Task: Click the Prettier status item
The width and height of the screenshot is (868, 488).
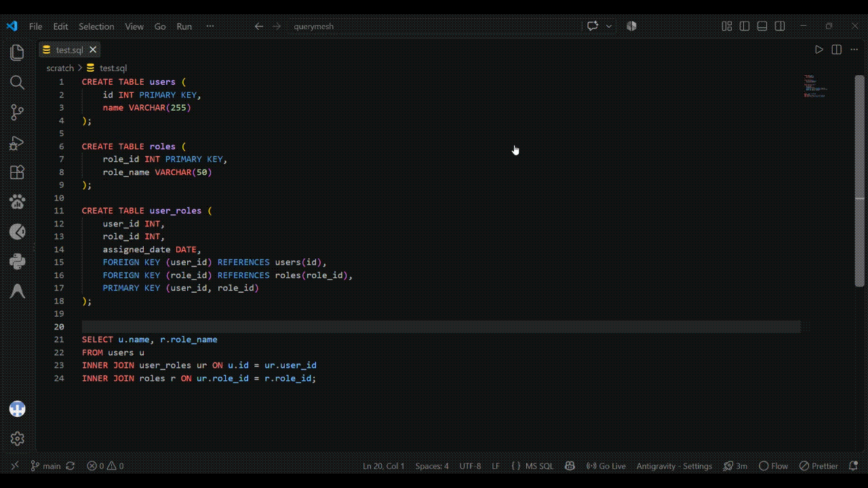Action: tap(818, 466)
